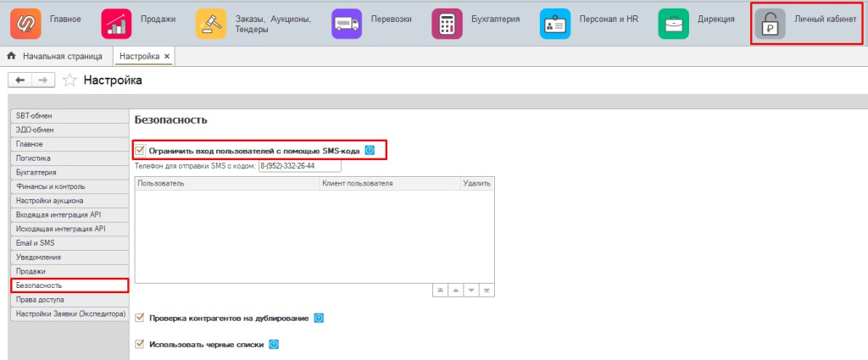The image size is (868, 360).
Task: Click the Удалить column header
Action: (x=476, y=184)
